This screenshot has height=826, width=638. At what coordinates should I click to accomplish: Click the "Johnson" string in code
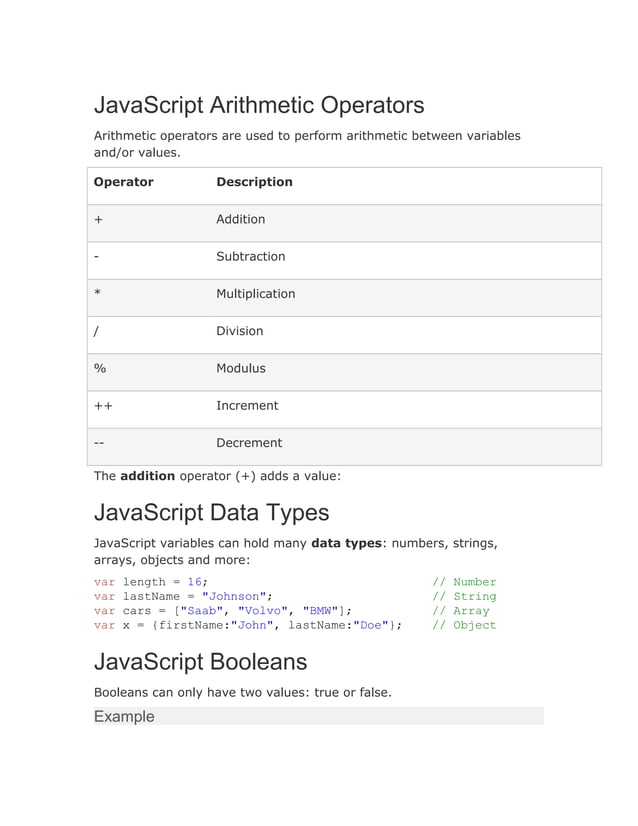[234, 596]
